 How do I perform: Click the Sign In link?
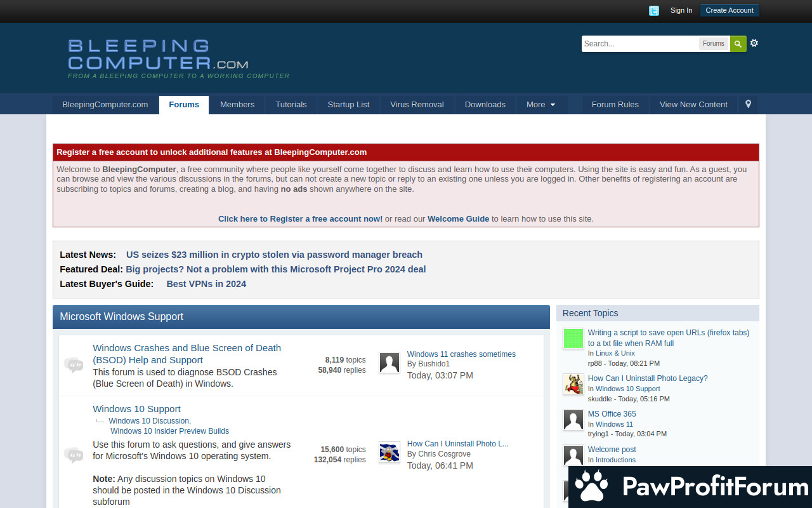tap(681, 10)
